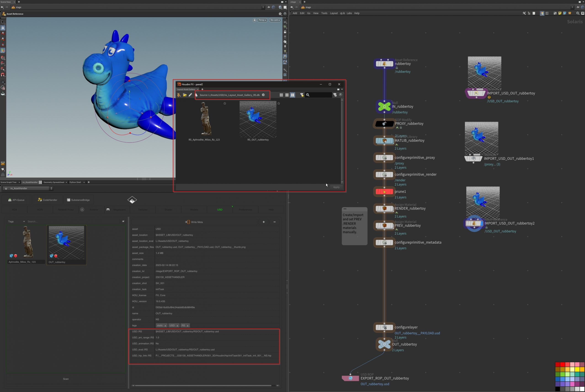The height and width of the screenshot is (392, 585).
Task: Open gallery help question mark icon
Action: 340,95
